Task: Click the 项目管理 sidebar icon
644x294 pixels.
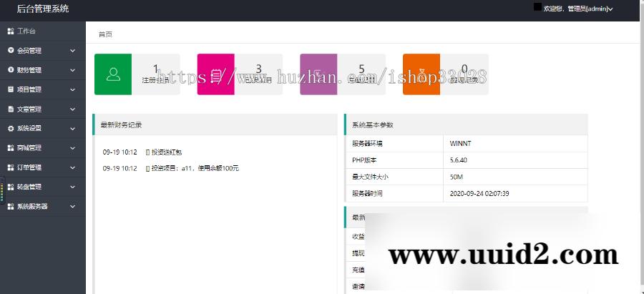Action: pyautogui.click(x=11, y=89)
